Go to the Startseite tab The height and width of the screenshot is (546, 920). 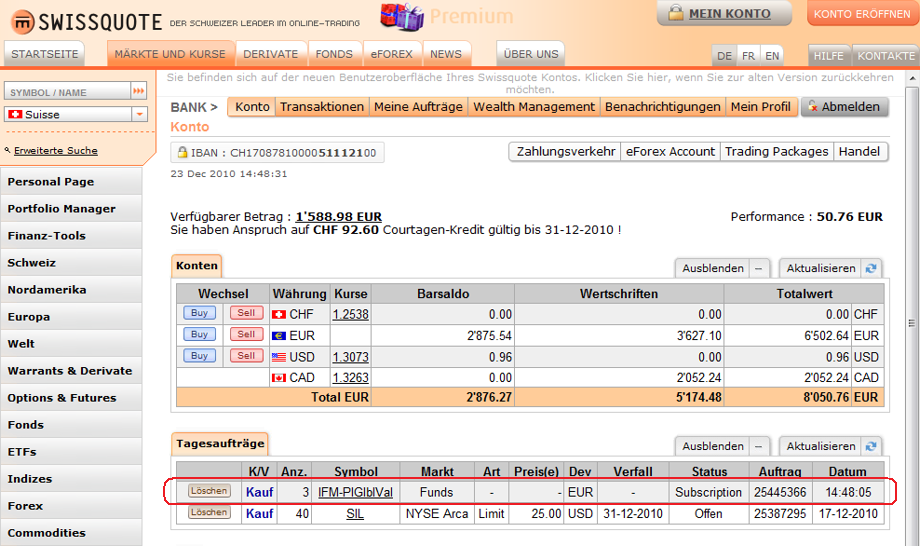coord(45,54)
